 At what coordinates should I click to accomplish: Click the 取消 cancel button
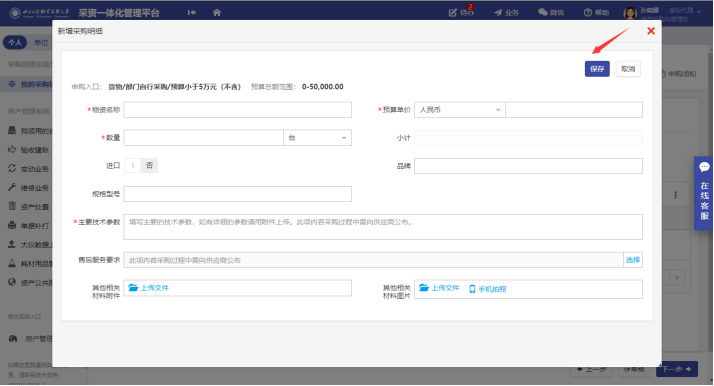click(x=628, y=69)
